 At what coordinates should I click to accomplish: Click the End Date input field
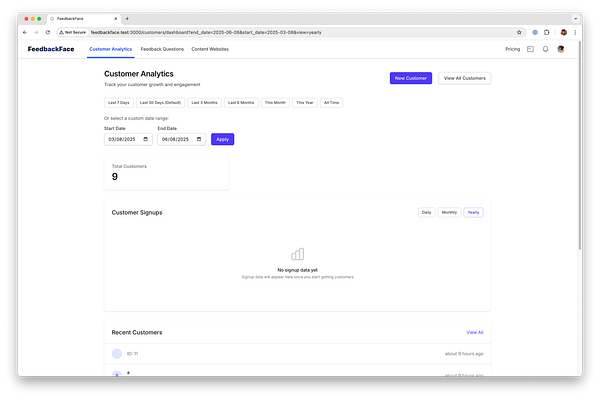pos(182,139)
